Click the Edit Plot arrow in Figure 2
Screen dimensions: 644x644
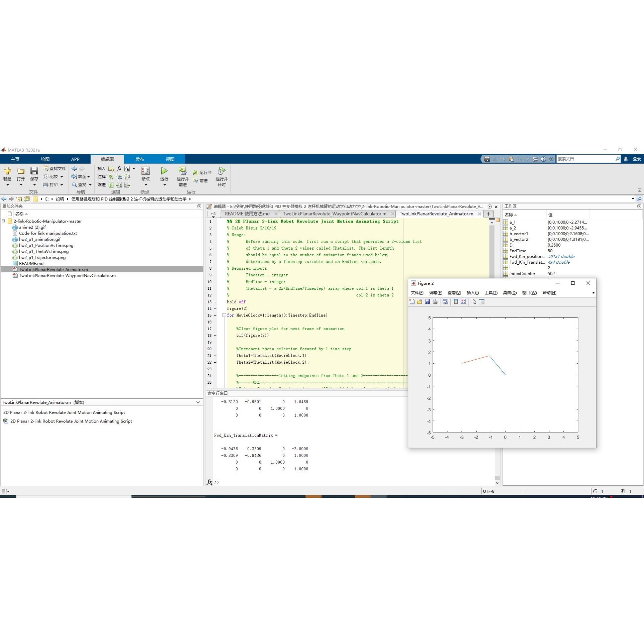[474, 302]
